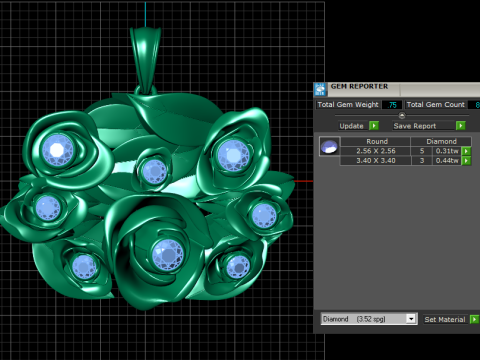Click the Diamond column header

point(441,141)
